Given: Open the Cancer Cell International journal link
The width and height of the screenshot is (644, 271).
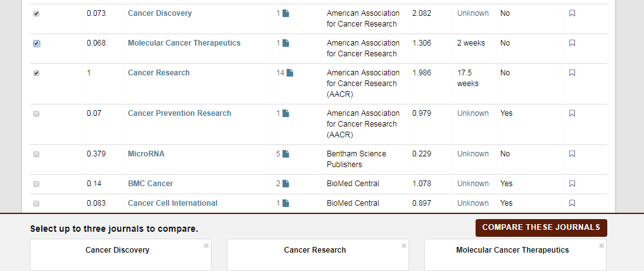Looking at the screenshot, I should pyautogui.click(x=172, y=203).
